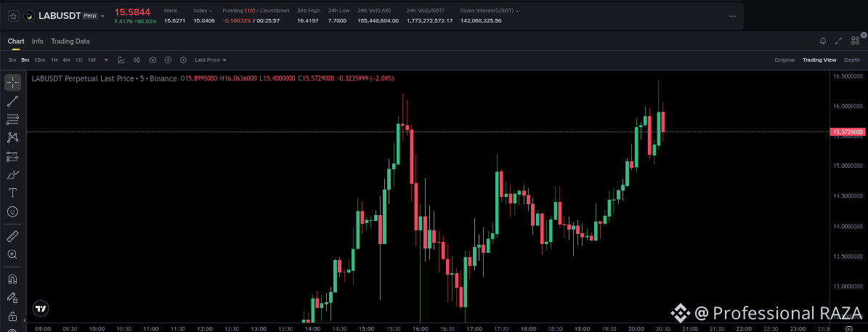The image size is (868, 332).
Task: Select the 3m timeframe
Action: 12,60
